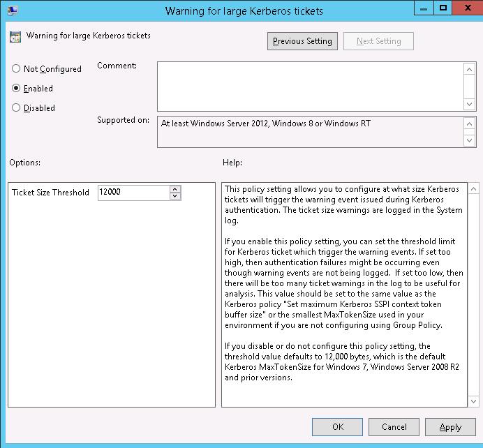483x448 pixels.
Task: Click the policy setting icon beside the heading
Action: (x=15, y=37)
